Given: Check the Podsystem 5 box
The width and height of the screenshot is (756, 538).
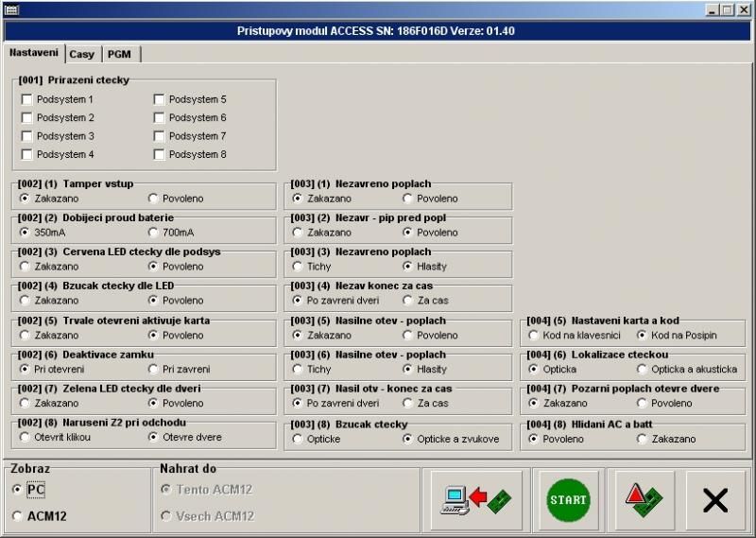Looking at the screenshot, I should point(160,99).
